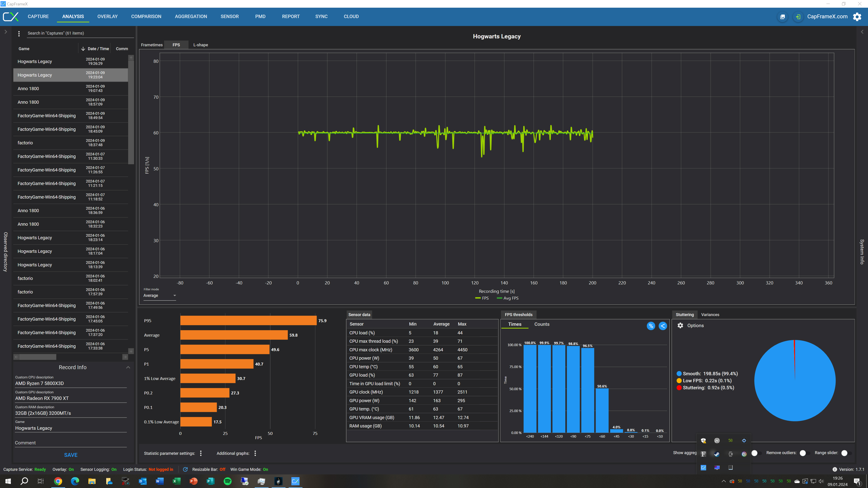The width and height of the screenshot is (868, 488).
Task: Expand the Observed directory side panel
Action: pyautogui.click(x=6, y=32)
